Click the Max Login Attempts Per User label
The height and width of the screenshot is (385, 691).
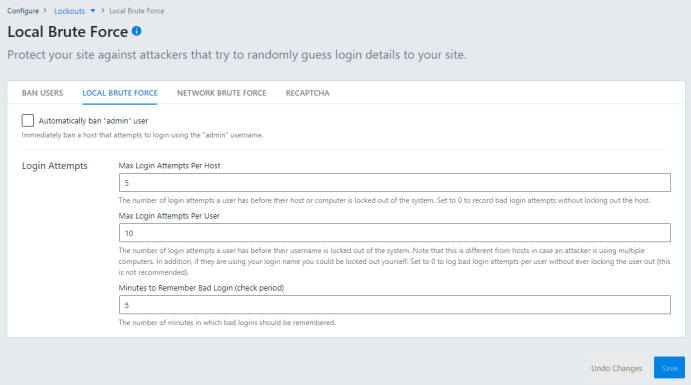(169, 216)
